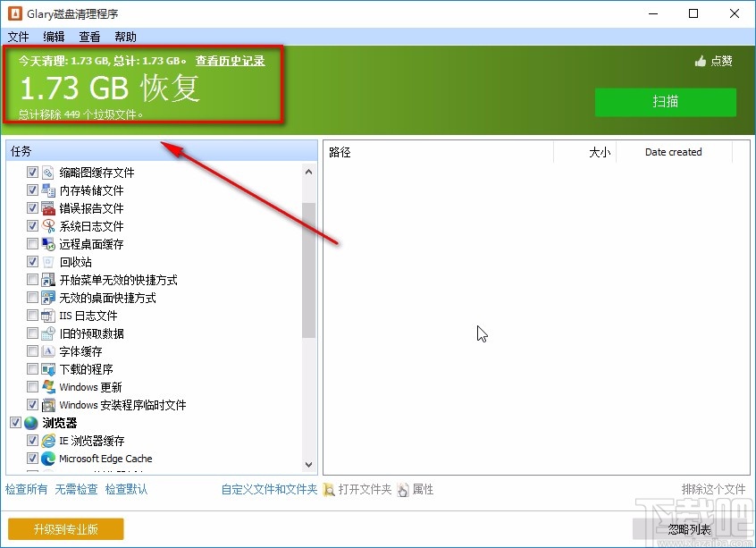Click task list scrollbar down arrow
756x548 pixels.
[x=309, y=465]
